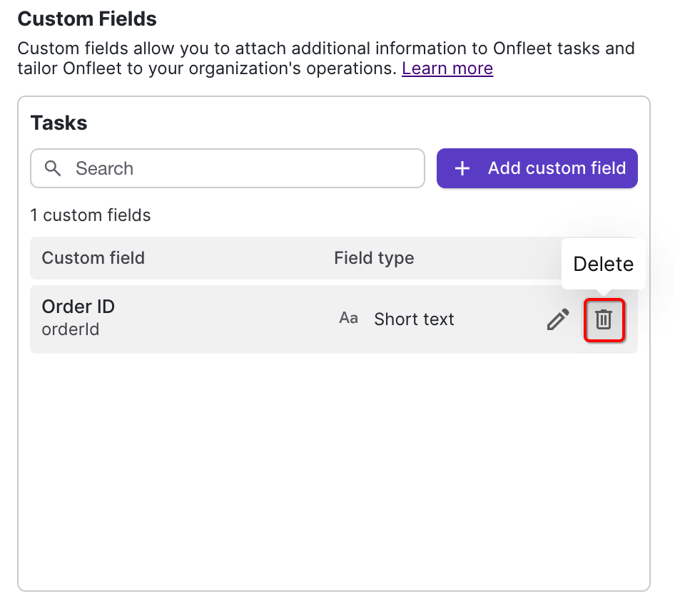Edit the Order ID field with pencil icon
Screen dimensions: 675x616
point(558,319)
